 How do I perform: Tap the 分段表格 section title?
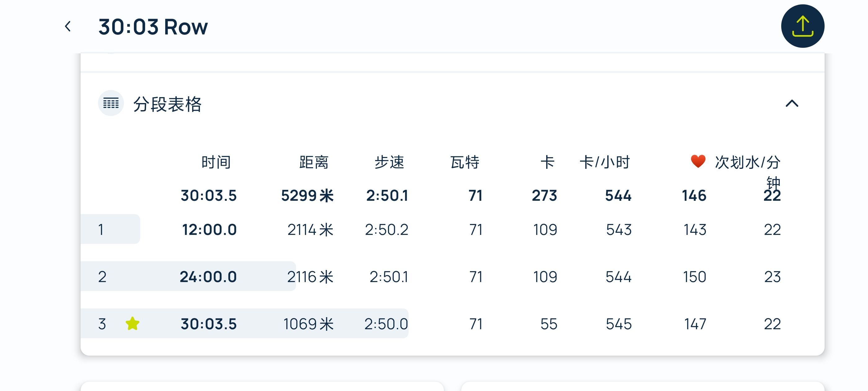tap(167, 104)
